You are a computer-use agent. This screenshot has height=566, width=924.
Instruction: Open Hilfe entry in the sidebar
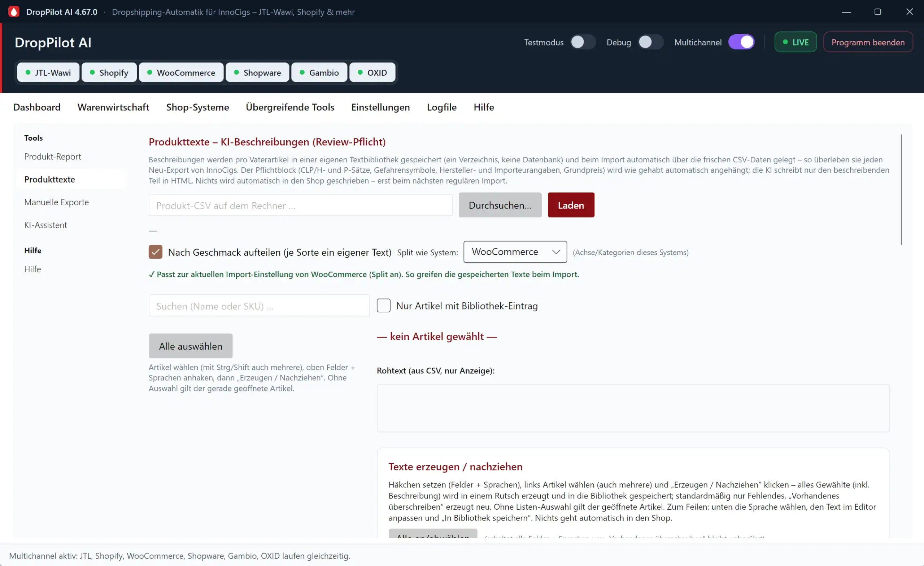(71, 269)
